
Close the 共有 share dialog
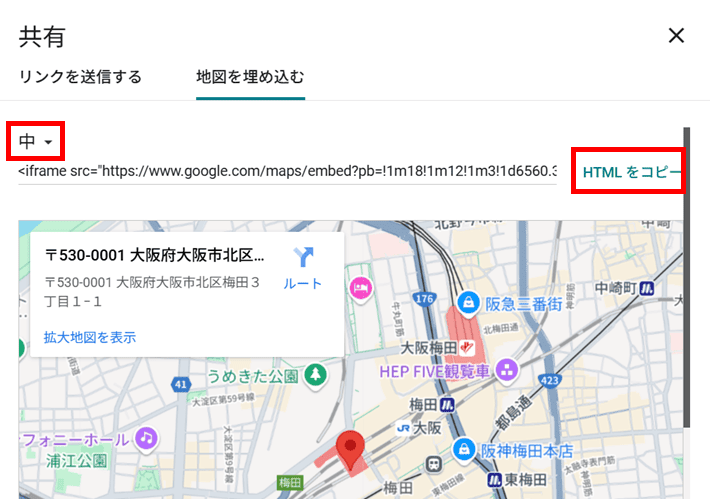(676, 36)
